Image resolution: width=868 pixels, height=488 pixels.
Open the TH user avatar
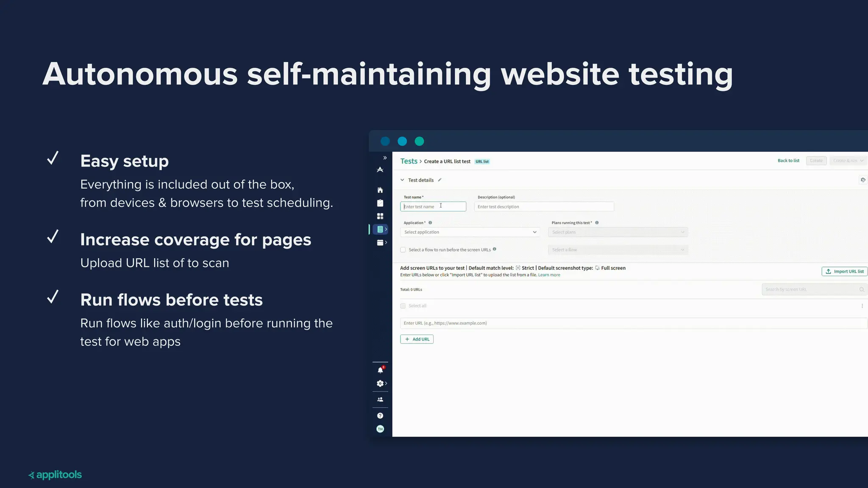[380, 429]
